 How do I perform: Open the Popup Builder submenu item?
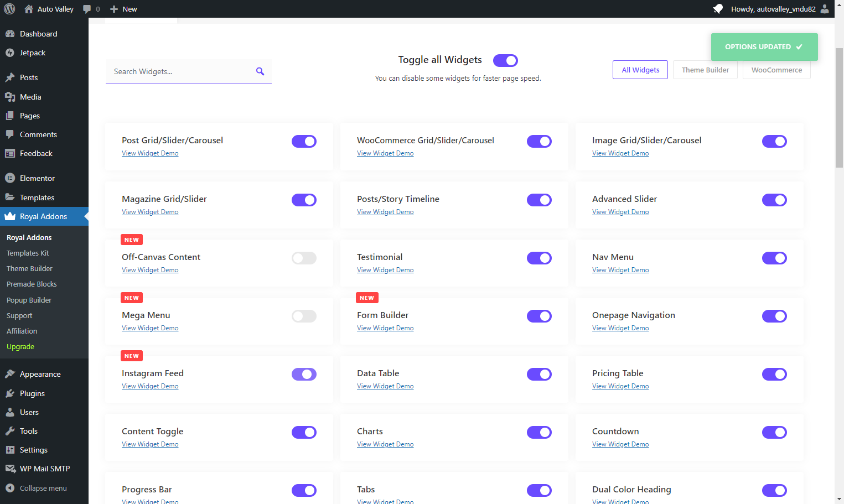[x=29, y=300]
